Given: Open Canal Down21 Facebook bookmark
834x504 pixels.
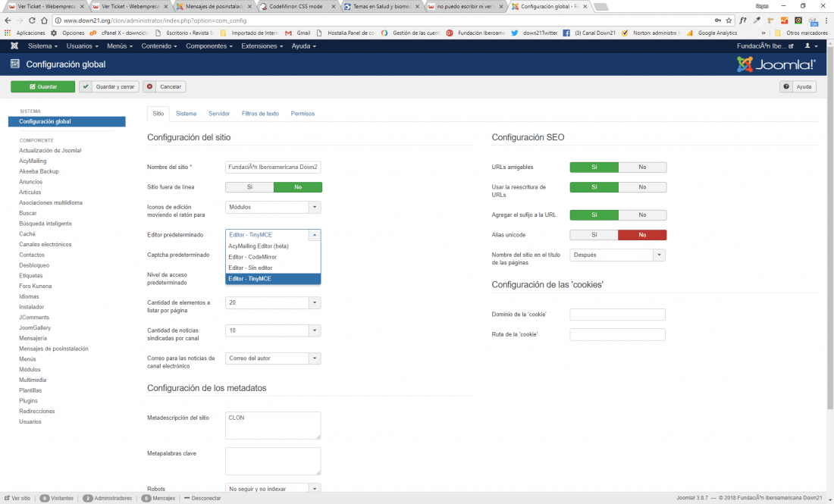Looking at the screenshot, I should [589, 33].
